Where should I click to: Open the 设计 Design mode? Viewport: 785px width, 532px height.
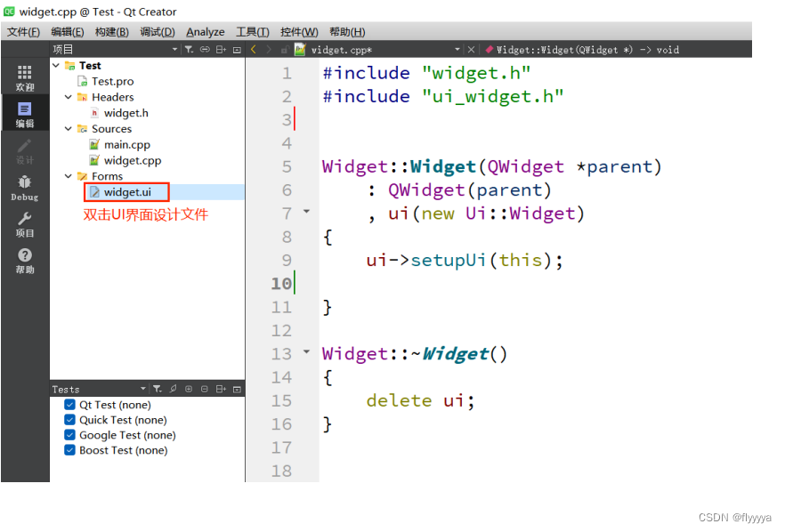[25, 151]
